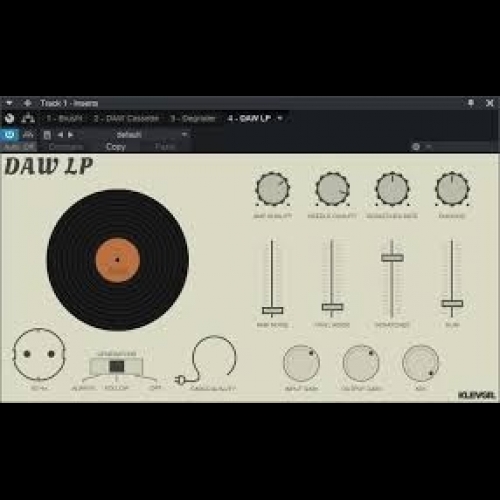Click the Compare button

[66, 147]
